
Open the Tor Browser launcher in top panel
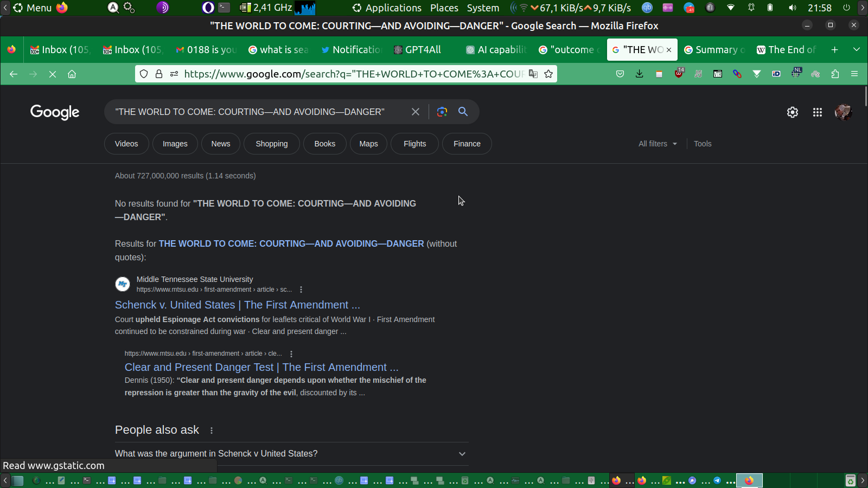click(x=163, y=8)
